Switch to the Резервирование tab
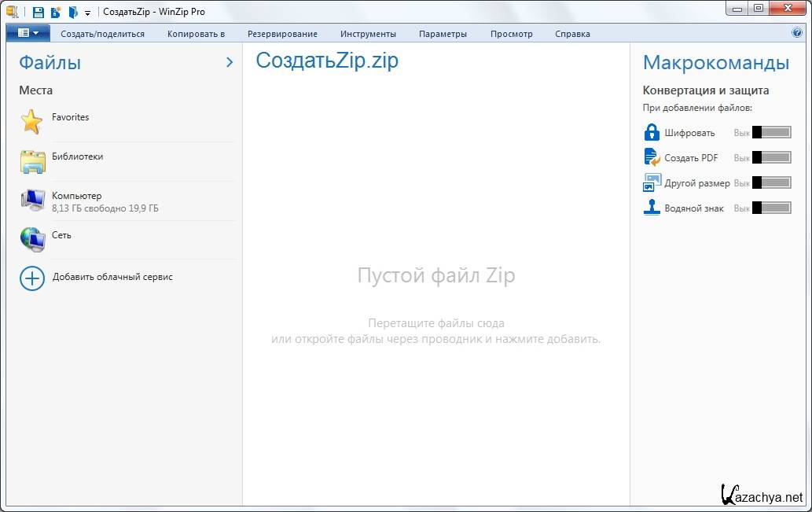Screen dimensions: 812x512 (x=282, y=34)
